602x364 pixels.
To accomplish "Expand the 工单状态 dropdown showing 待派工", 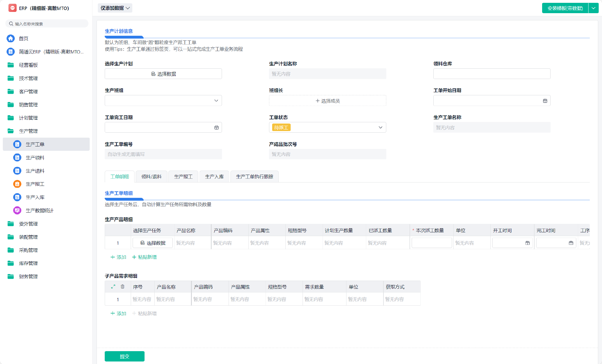I will tap(327, 127).
